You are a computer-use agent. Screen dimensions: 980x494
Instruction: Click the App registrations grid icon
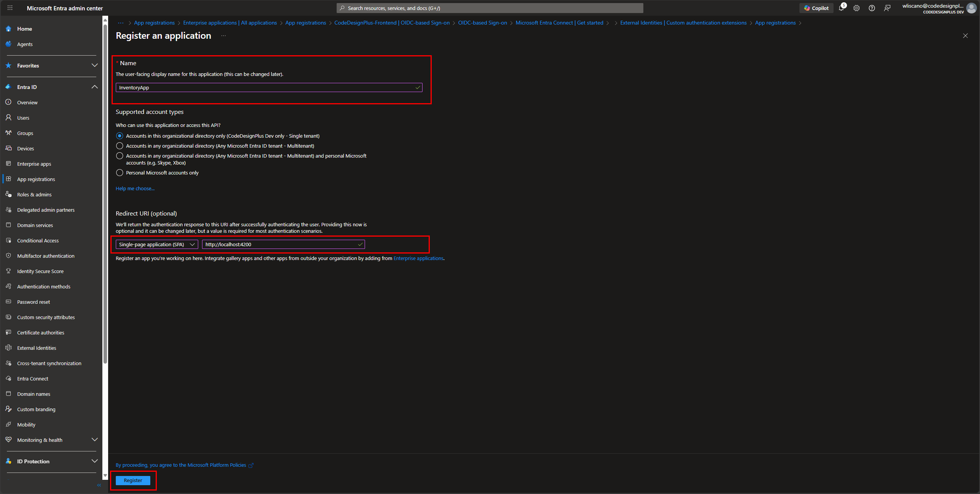pyautogui.click(x=8, y=179)
